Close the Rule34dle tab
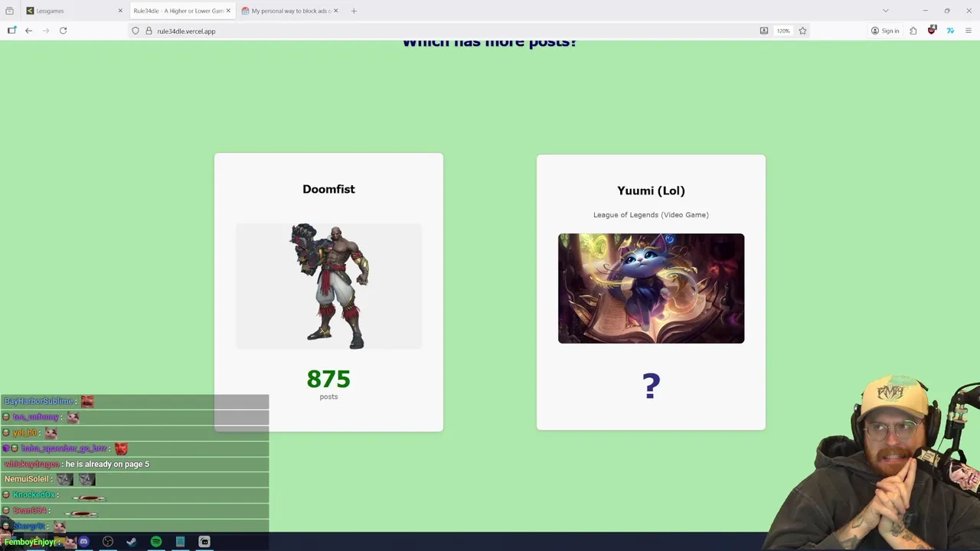The height and width of the screenshot is (551, 980). tap(228, 11)
